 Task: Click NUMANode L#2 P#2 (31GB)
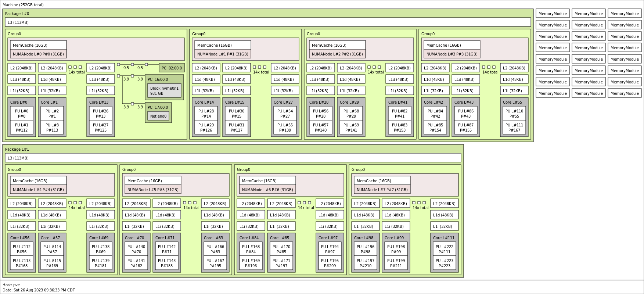[337, 54]
